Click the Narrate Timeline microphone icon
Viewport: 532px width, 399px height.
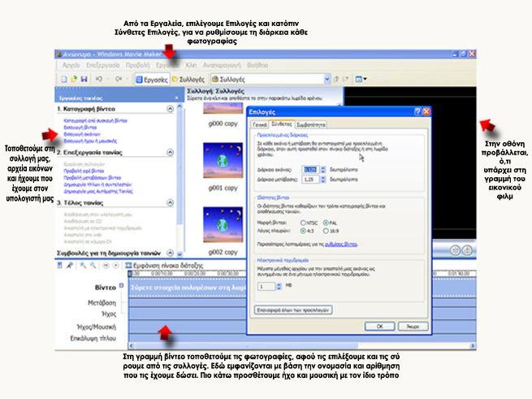(70, 266)
